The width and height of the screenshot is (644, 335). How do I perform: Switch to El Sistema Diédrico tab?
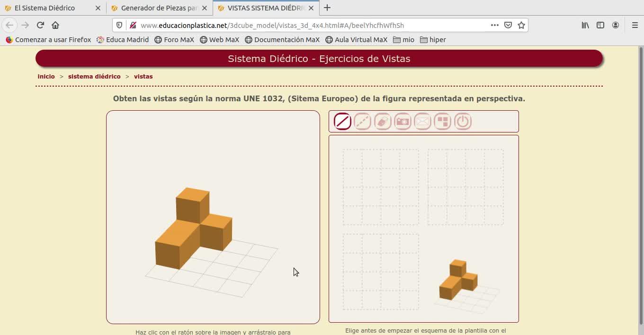(x=53, y=8)
